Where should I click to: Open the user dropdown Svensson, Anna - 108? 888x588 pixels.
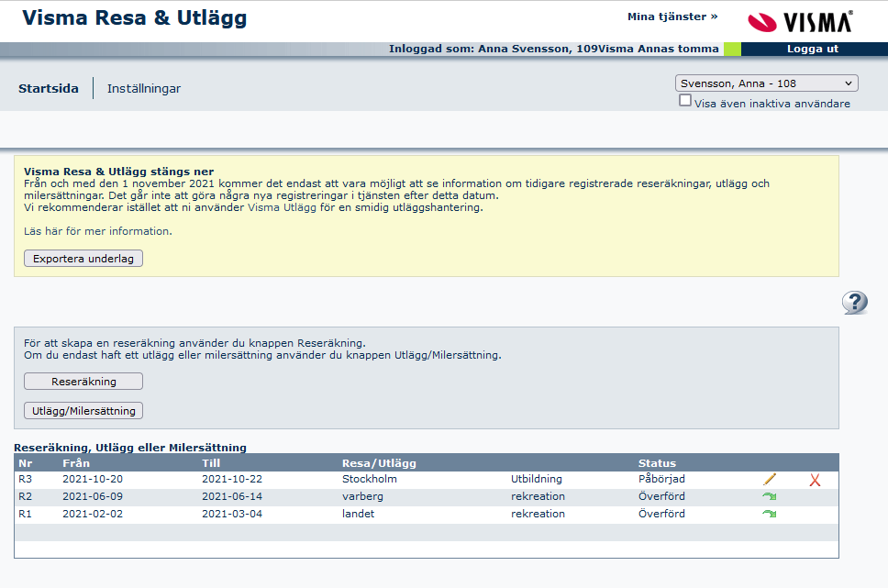766,83
